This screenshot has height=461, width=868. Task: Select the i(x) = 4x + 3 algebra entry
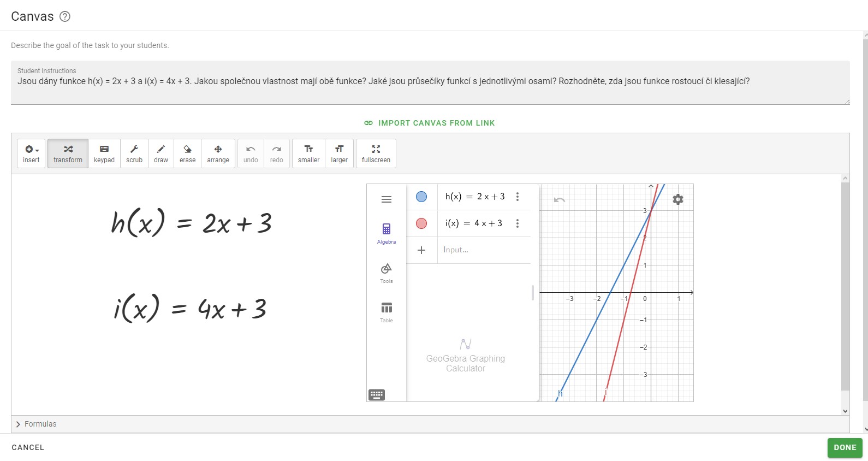click(x=474, y=223)
